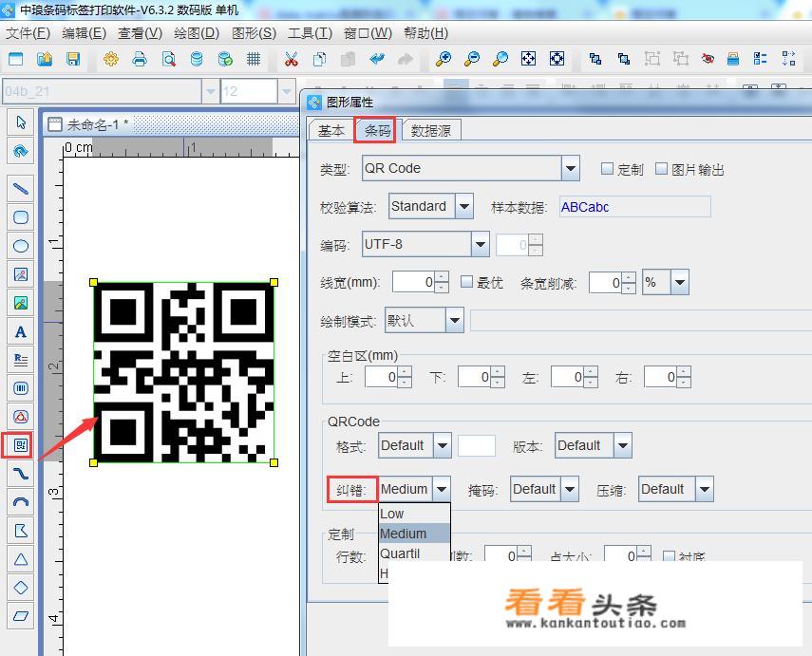Open the 掩码 Default dropdown
Screen dimensions: 812x656
coord(570,489)
